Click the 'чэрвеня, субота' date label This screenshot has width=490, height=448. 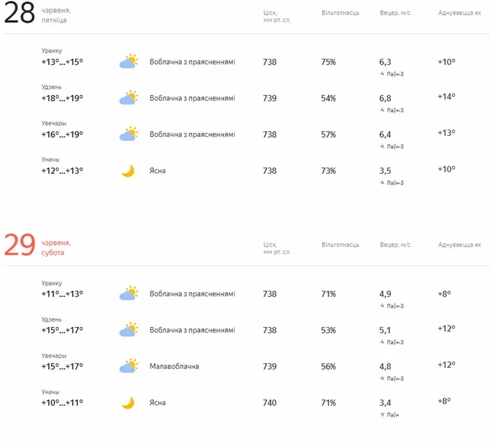click(56, 247)
